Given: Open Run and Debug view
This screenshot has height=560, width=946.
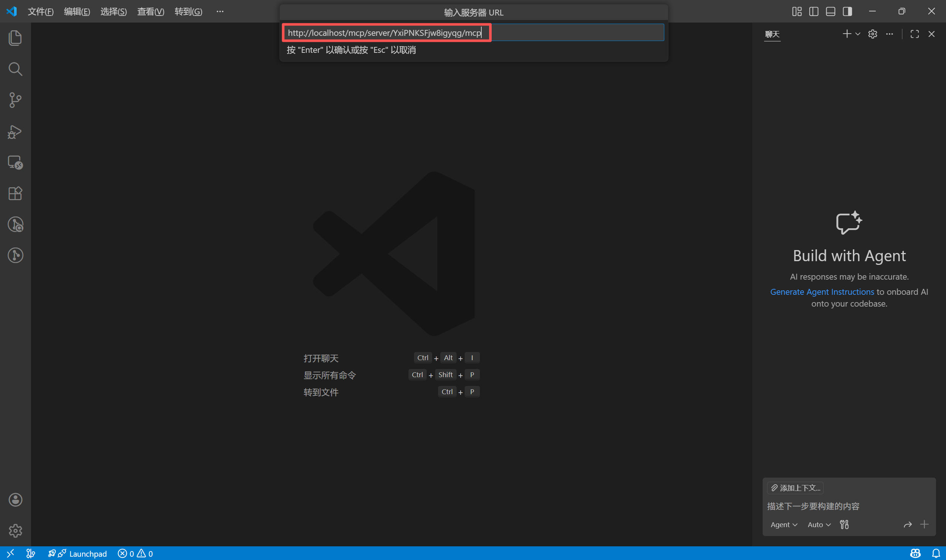Looking at the screenshot, I should coord(15,132).
